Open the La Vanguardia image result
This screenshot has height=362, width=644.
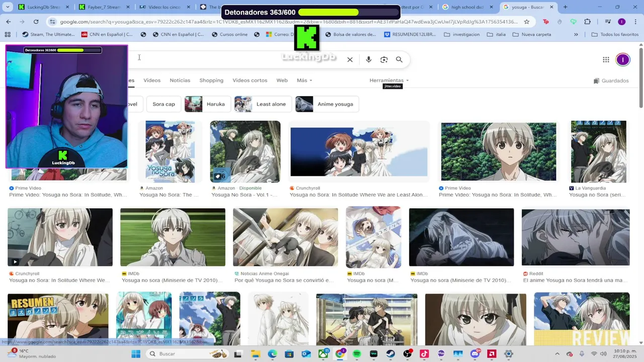tap(598, 152)
